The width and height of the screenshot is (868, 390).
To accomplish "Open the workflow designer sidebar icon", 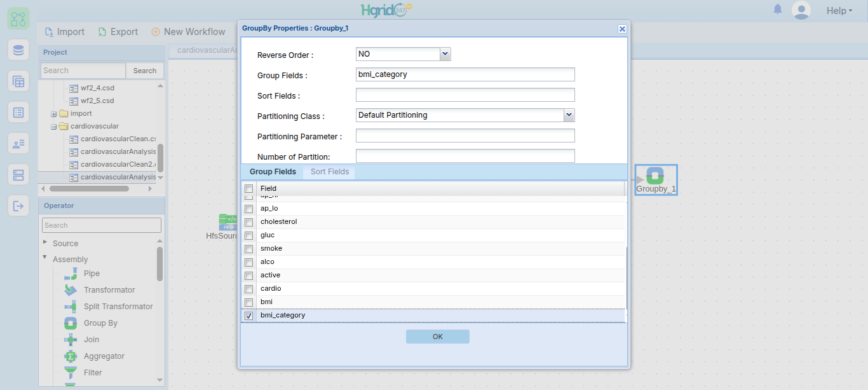I will tap(18, 18).
